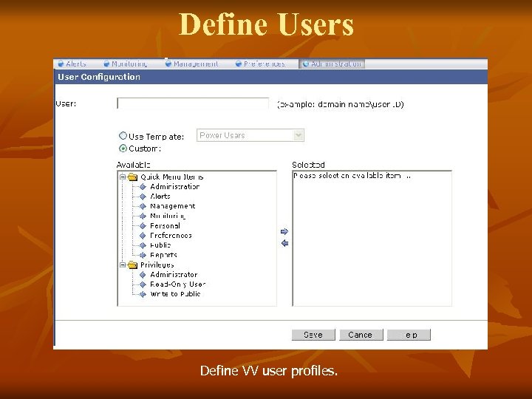Select the Quick Menu Items label
This screenshot has height=399, width=532.
pos(172,177)
